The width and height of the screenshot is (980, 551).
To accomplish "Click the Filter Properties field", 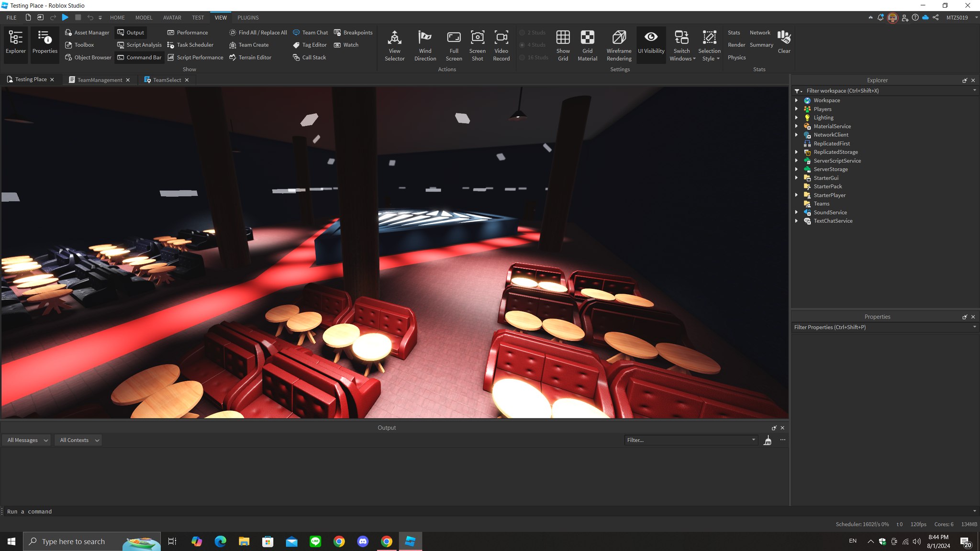I will click(884, 327).
